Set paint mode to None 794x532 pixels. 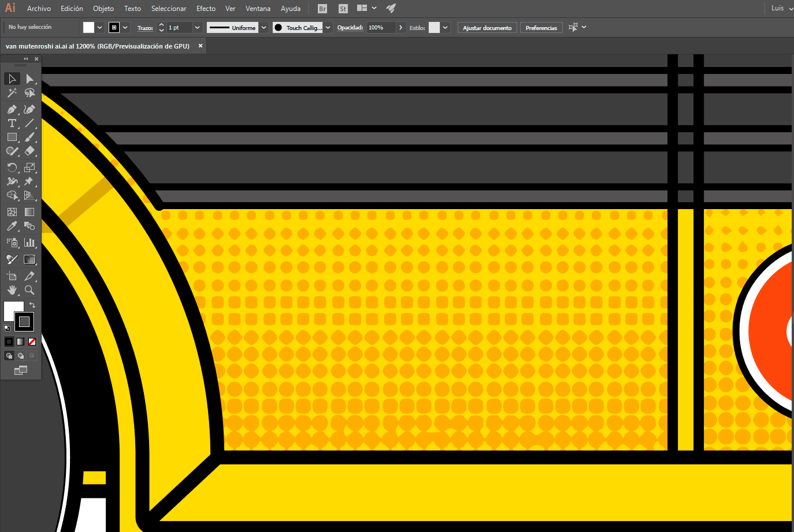coord(32,341)
